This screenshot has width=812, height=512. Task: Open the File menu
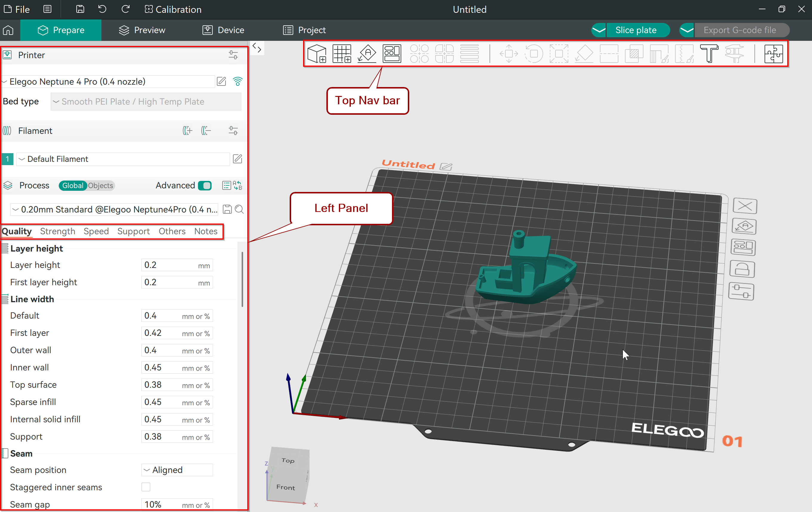17,9
